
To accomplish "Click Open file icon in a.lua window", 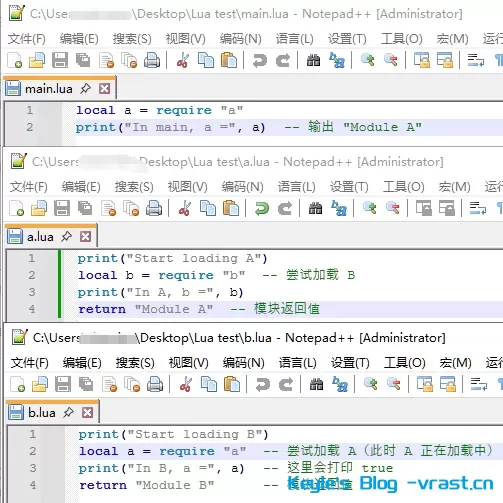I will [39, 209].
